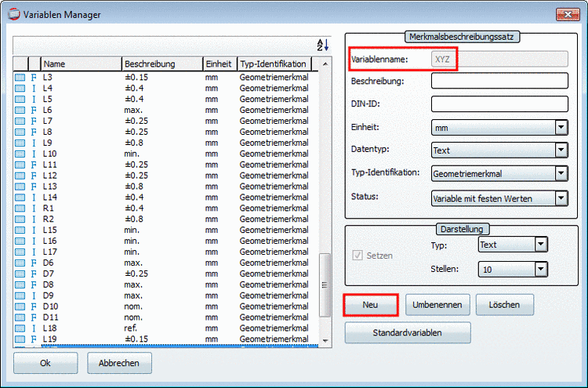Click the table icon in row R1
The height and width of the screenshot is (388, 588).
tap(20, 208)
